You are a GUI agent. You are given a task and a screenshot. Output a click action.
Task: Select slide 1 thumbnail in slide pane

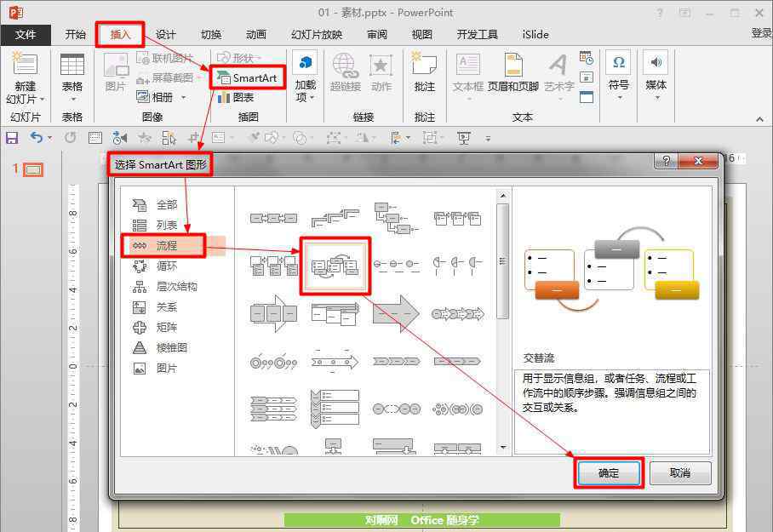tap(33, 170)
